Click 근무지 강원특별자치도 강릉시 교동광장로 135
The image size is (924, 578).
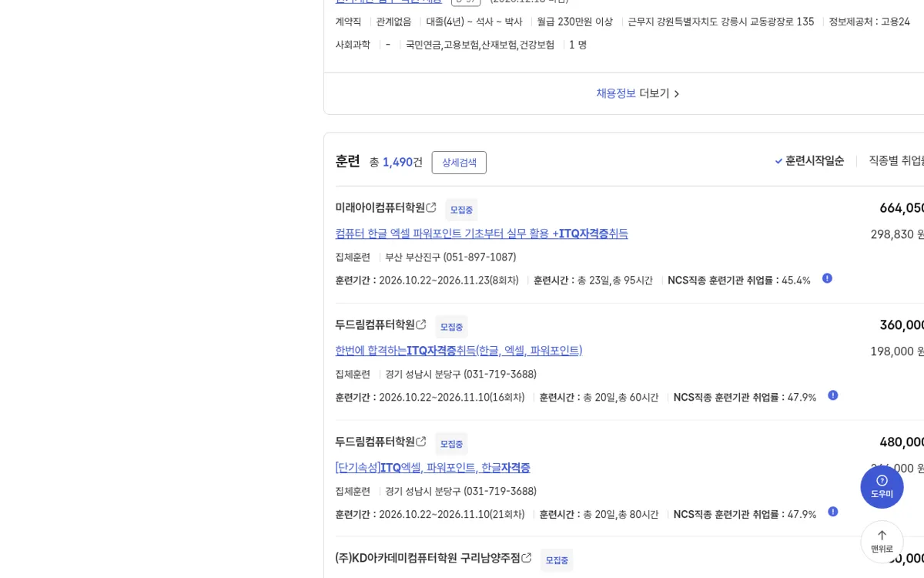(721, 22)
